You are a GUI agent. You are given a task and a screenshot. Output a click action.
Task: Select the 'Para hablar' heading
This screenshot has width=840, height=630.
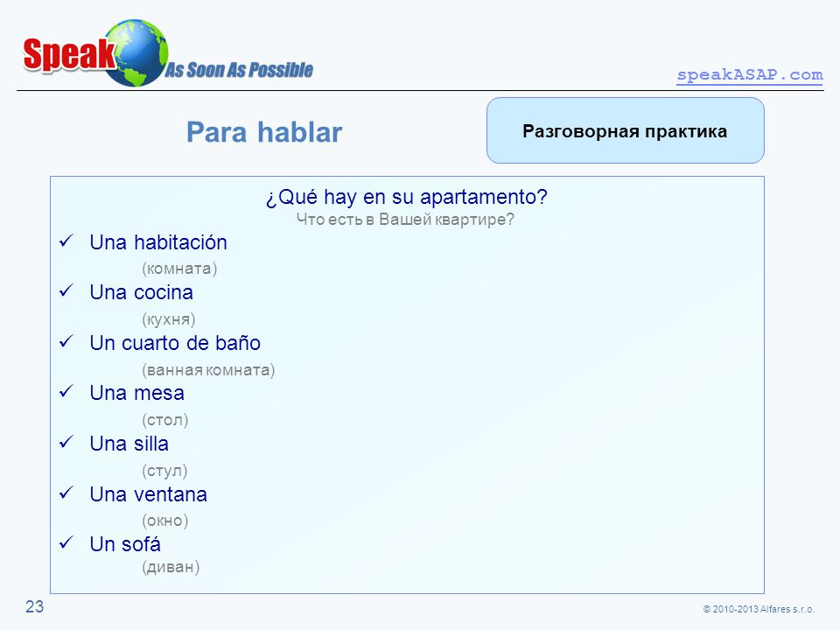coord(264,132)
